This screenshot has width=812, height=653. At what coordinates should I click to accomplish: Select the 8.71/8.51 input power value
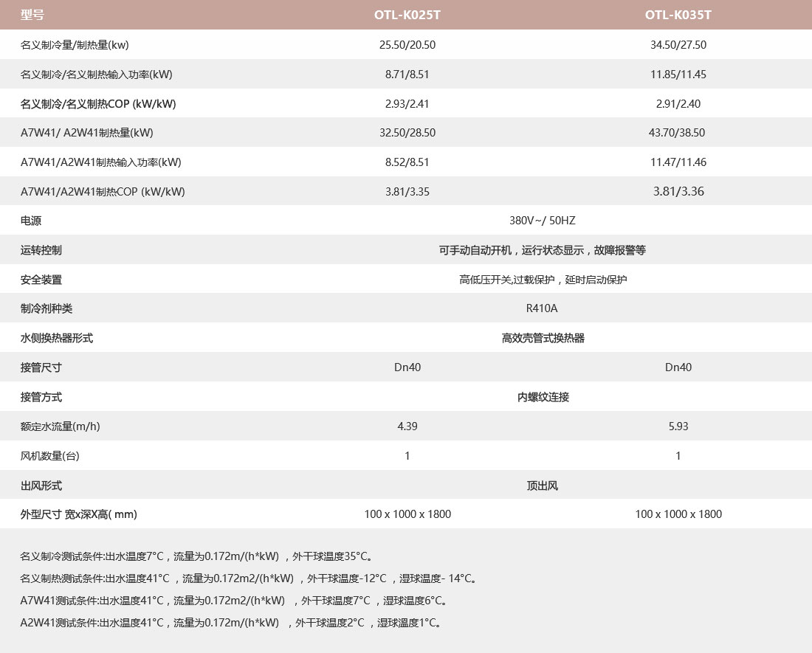coord(407,75)
